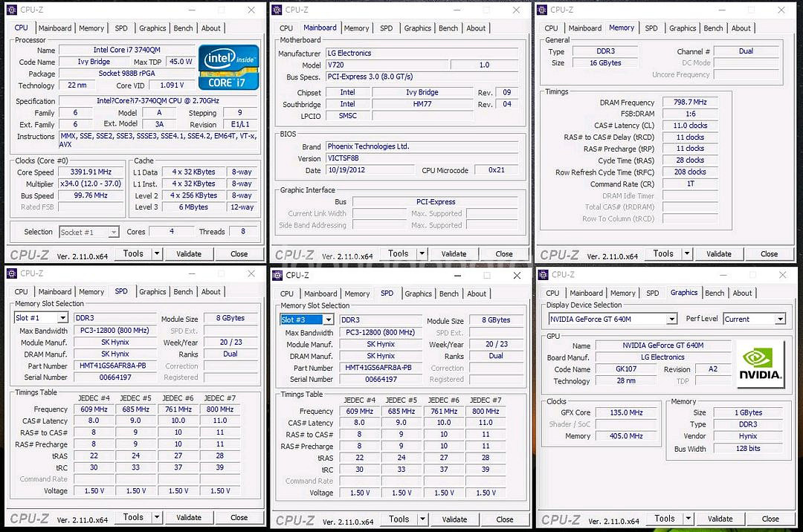Click the Bus Speed value 99.76 MHz

click(x=91, y=195)
